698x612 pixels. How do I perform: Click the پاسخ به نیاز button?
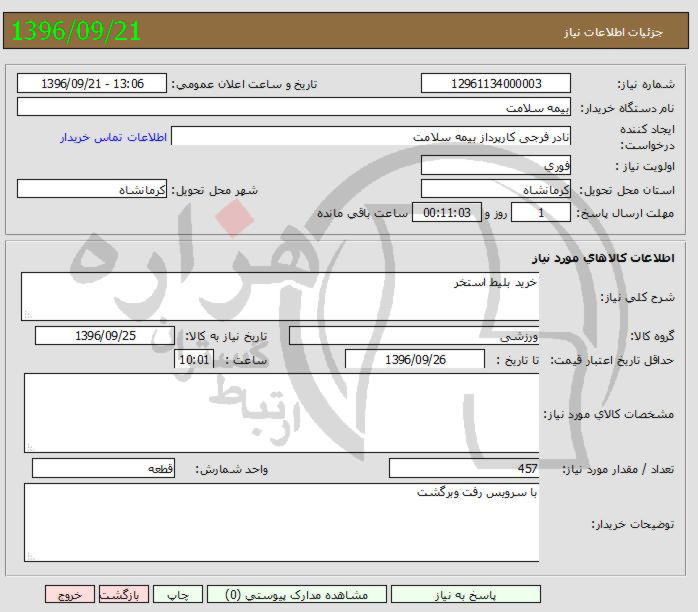466,595
